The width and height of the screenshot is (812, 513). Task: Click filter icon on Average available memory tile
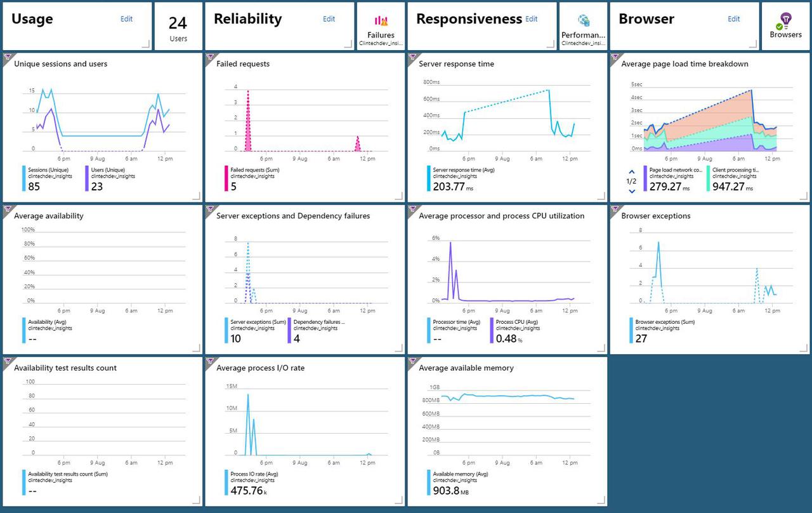coord(412,361)
